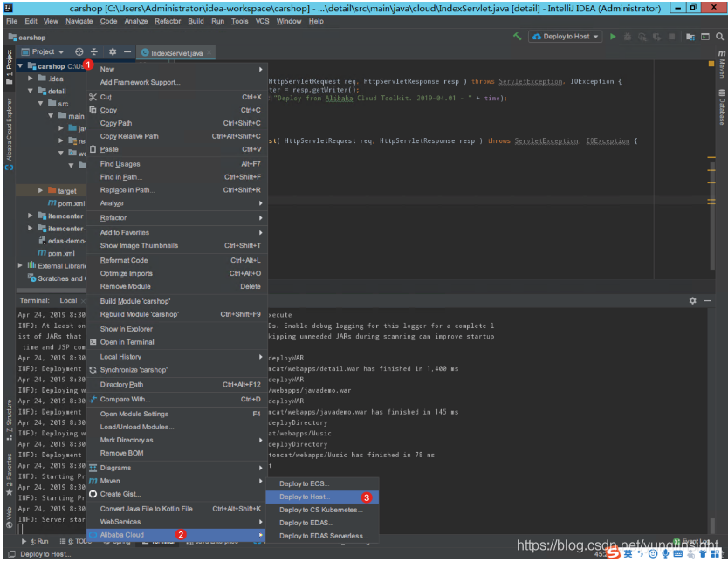Click Create Gist... menu entry
This screenshot has height=562, width=728.
[x=176, y=494]
